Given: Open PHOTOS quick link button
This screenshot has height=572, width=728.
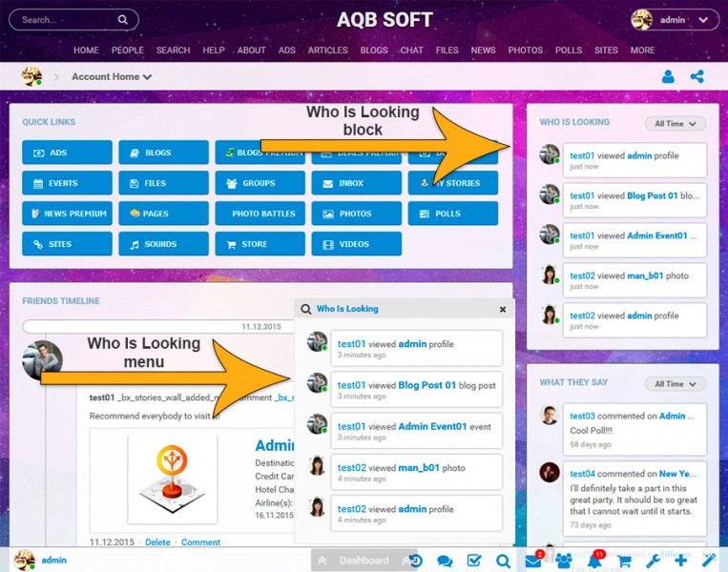Looking at the screenshot, I should 357,214.
